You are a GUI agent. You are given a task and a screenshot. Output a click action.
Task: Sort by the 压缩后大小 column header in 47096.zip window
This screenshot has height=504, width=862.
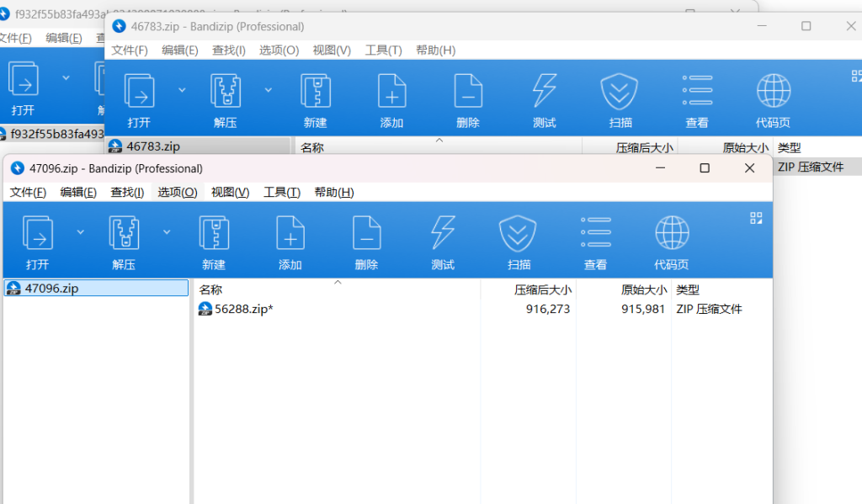[x=542, y=289]
